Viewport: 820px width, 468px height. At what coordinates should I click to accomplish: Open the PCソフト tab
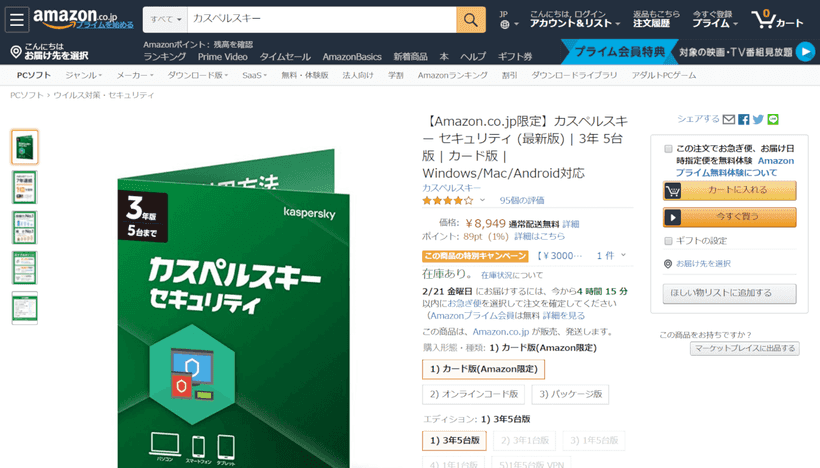pyautogui.click(x=34, y=75)
